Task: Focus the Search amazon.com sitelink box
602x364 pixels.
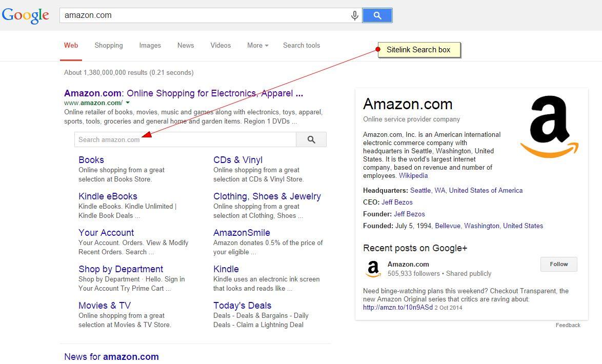Action: click(x=185, y=140)
